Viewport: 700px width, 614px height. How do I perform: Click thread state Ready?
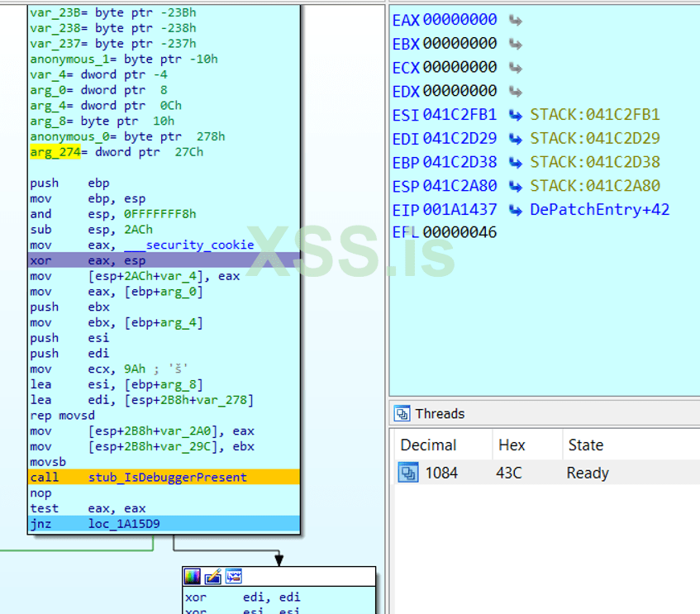coord(588,473)
